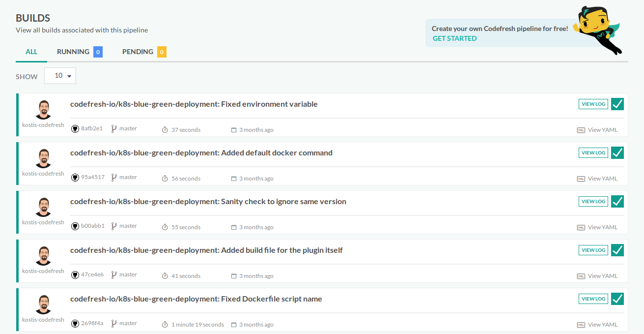Click VIEW LOG for Added default docker command build
The height and width of the screenshot is (334, 644).
(x=593, y=153)
